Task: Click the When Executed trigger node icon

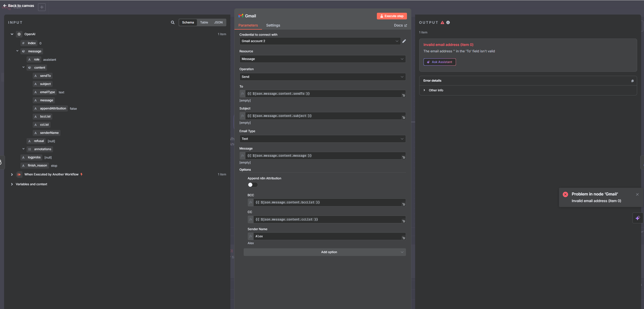Action: 19,175
